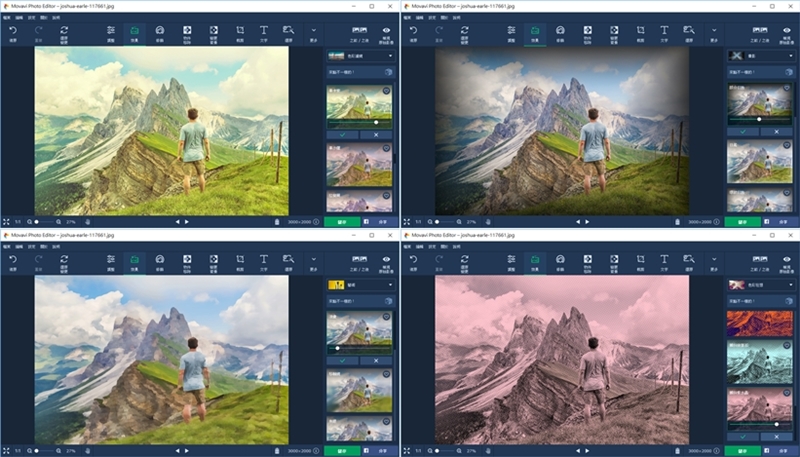Click the Effects tool icon in bottom-right window
Viewport: 800px width, 457px height.
click(x=534, y=260)
